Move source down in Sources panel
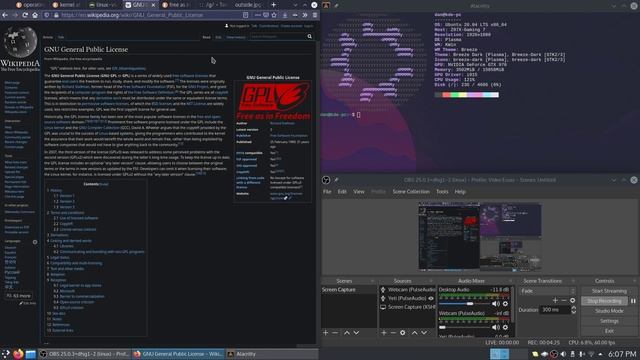640x360 pixels. (x=424, y=333)
